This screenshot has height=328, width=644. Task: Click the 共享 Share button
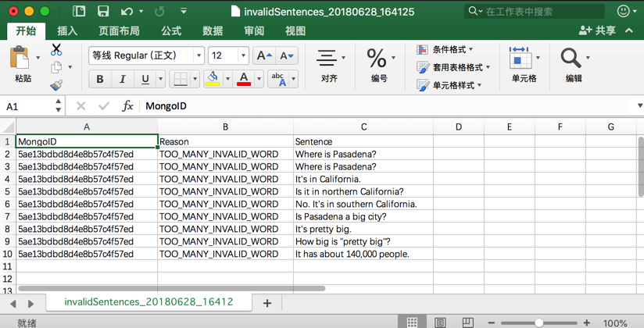pyautogui.click(x=598, y=30)
